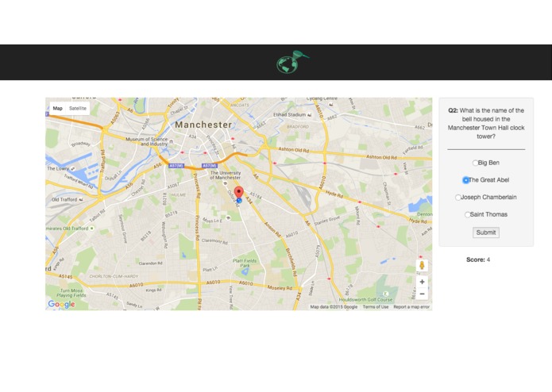552x392 pixels.
Task: Click The University of Manchester marker
Action: tap(226, 183)
